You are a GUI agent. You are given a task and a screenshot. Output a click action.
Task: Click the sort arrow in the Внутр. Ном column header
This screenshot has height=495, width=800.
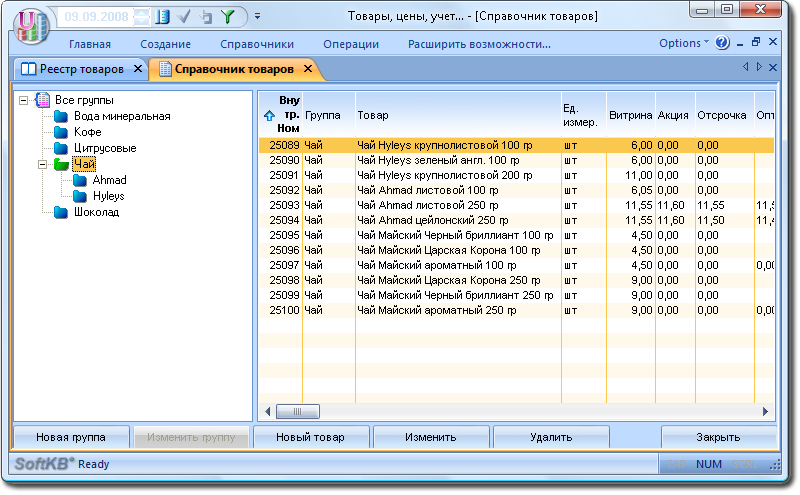(x=269, y=116)
